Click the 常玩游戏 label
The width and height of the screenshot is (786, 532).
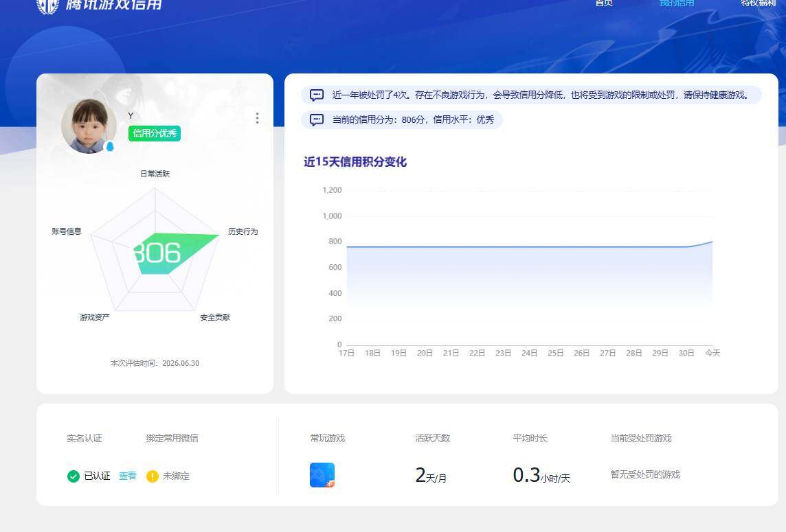(327, 439)
